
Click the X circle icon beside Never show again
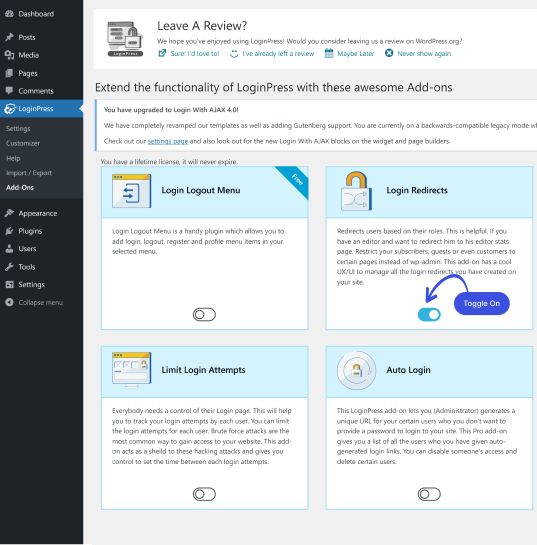[x=389, y=53]
